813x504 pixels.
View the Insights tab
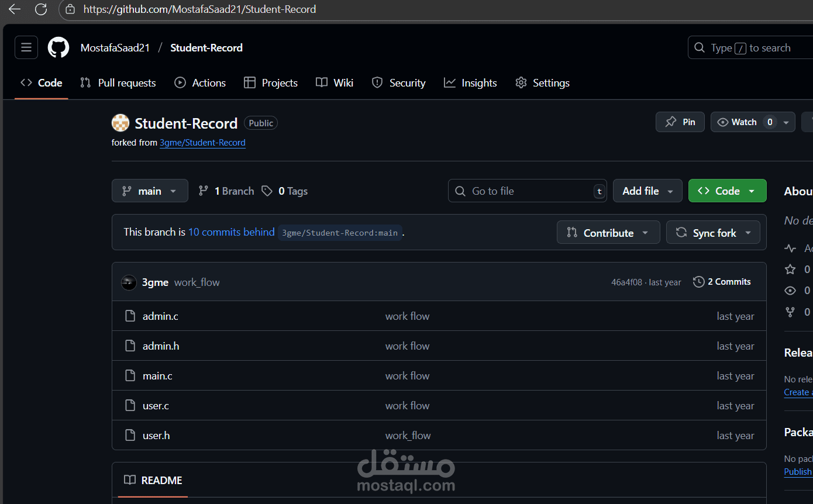click(470, 83)
